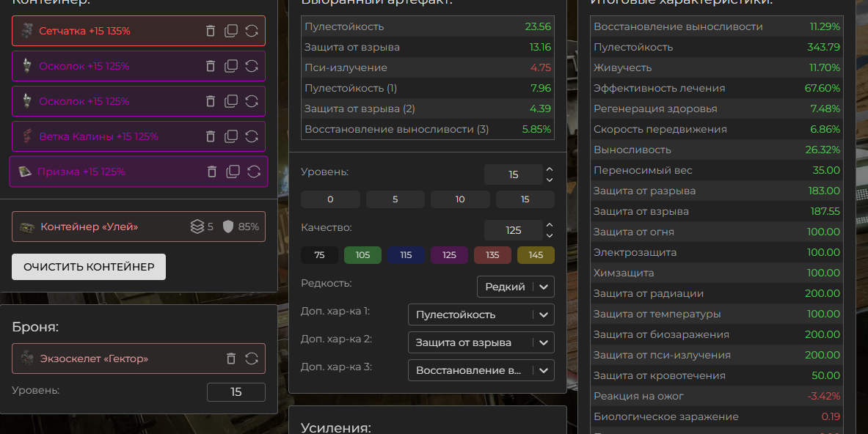Viewport: 868px width, 434px height.
Task: Replace the Призма artifact via refresh icon
Action: pyautogui.click(x=254, y=172)
